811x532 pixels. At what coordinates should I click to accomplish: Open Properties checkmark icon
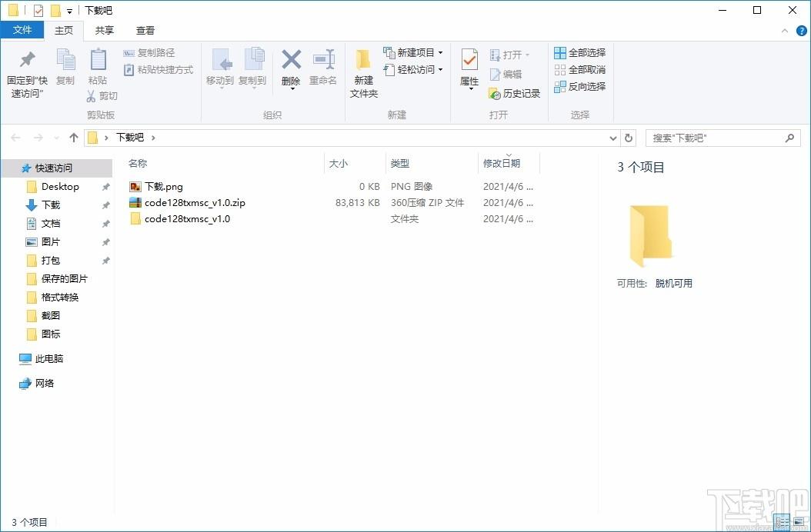(469, 61)
